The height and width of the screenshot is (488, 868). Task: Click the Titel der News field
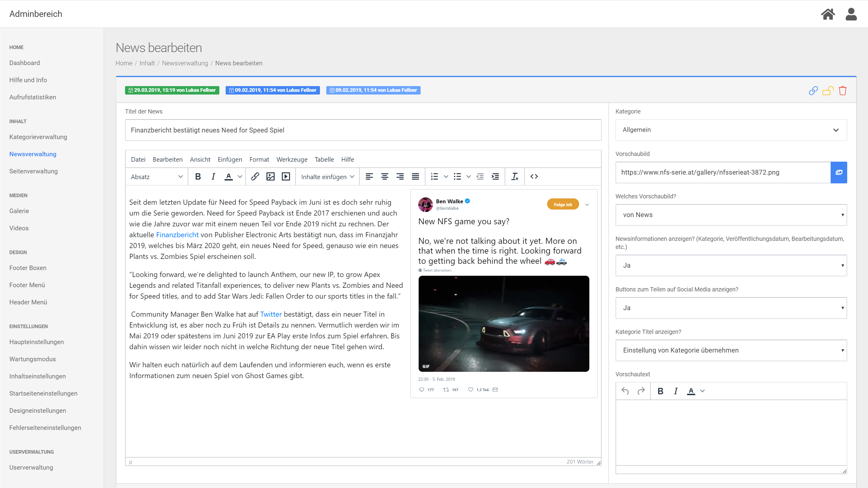(x=363, y=130)
